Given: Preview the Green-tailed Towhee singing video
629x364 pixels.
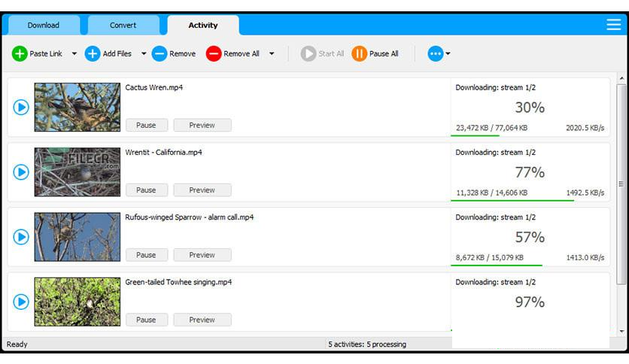Looking at the screenshot, I should point(202,320).
